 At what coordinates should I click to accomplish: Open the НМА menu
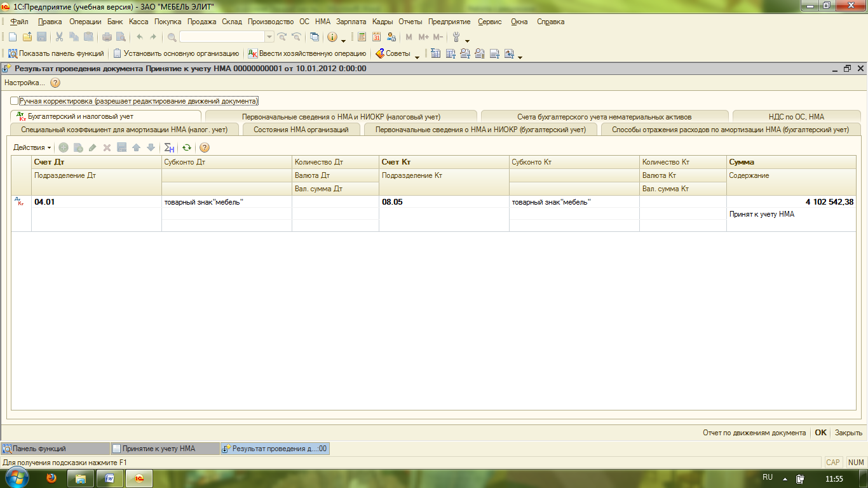323,22
